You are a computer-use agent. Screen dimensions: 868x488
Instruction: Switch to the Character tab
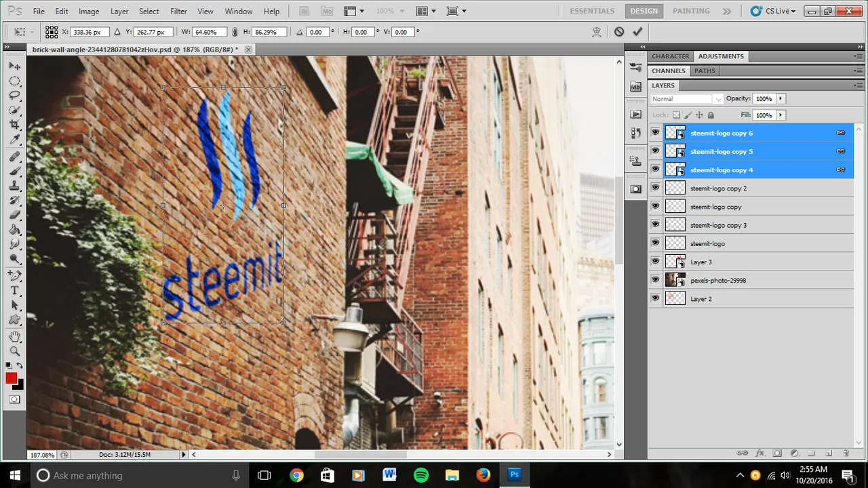tap(670, 56)
